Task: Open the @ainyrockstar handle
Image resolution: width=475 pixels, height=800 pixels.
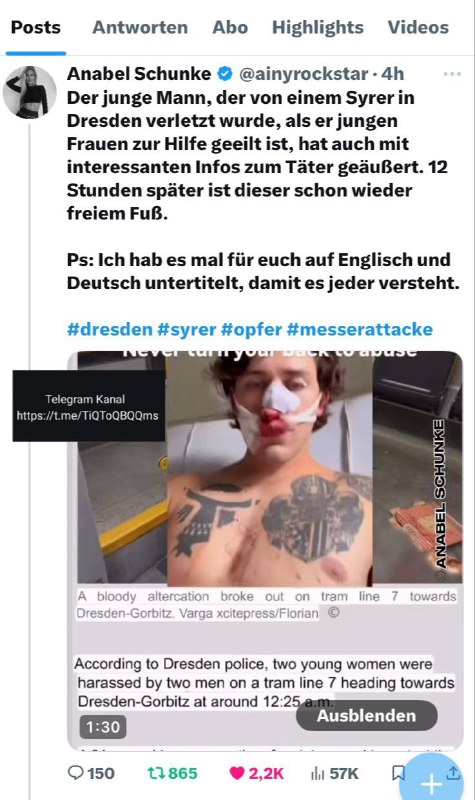Action: 304,74
